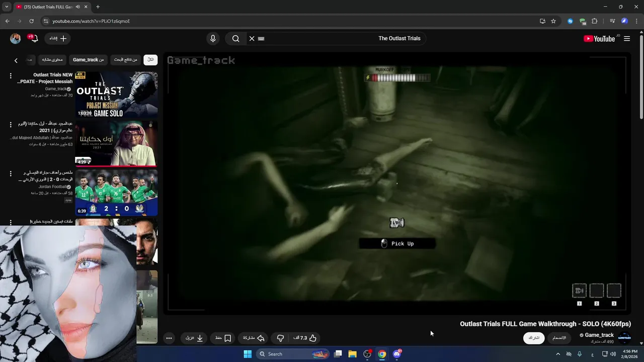This screenshot has height=362, width=644.
Task: Bookmark this page with the star icon
Action: (x=553, y=21)
